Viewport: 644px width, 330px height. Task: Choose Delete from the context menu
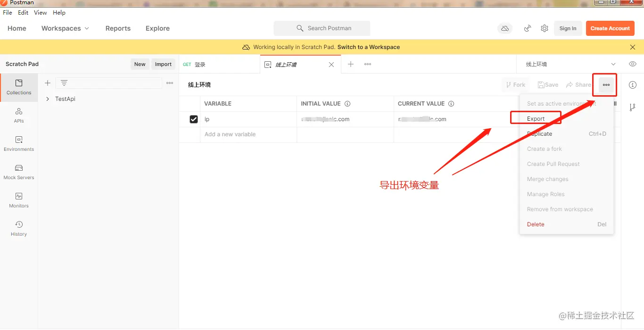(566, 224)
